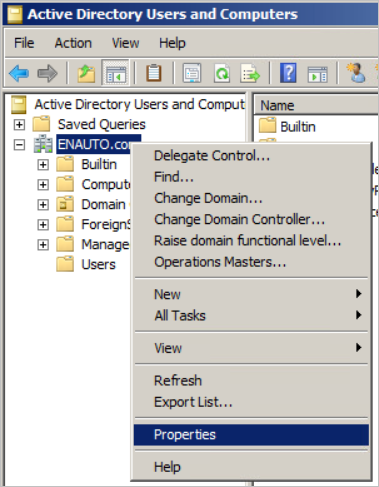Viewport: 379px width, 487px height.
Task: Choose Properties in the context menu
Action: 251,435
